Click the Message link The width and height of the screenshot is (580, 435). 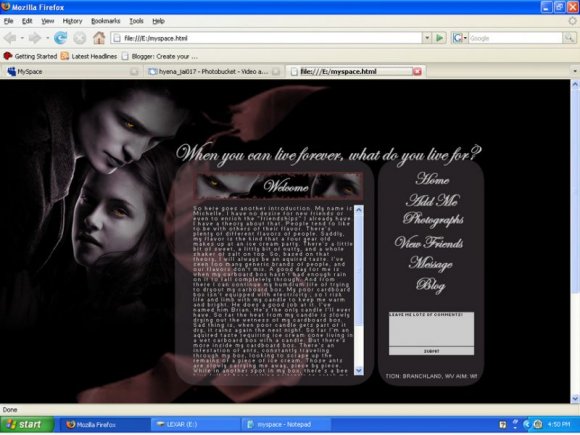click(x=431, y=264)
